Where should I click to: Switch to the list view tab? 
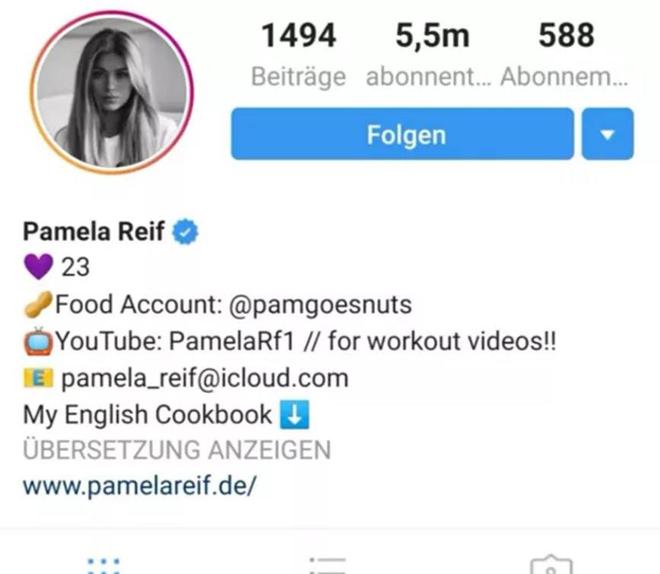pos(327,566)
